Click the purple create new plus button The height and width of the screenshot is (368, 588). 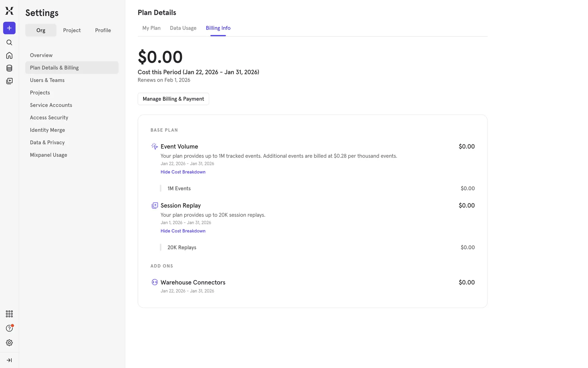(9, 28)
